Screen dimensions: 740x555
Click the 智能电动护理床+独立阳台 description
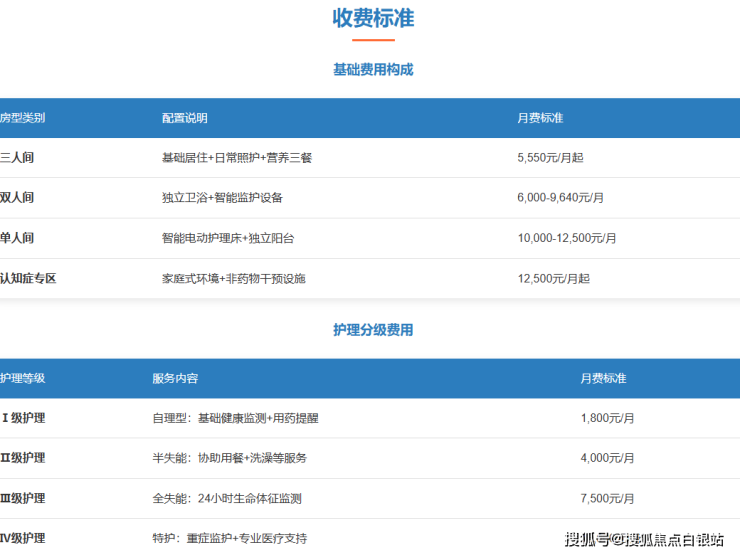click(227, 238)
